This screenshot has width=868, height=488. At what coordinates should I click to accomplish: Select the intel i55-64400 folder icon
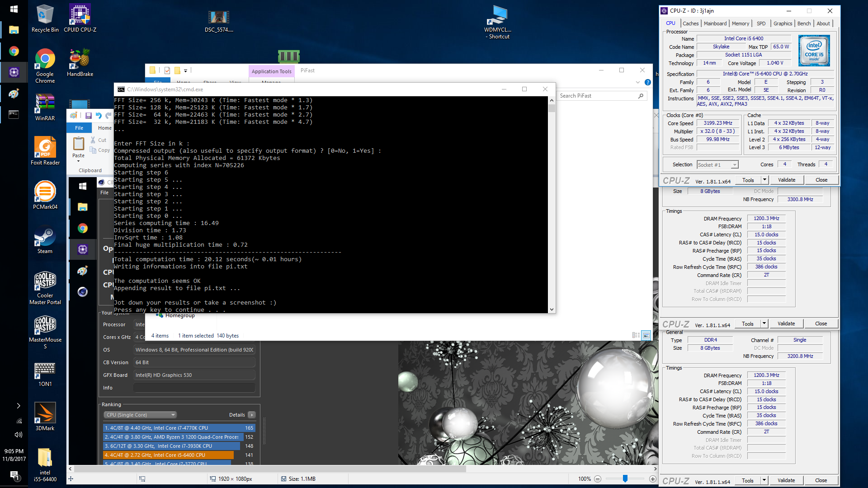45,465
